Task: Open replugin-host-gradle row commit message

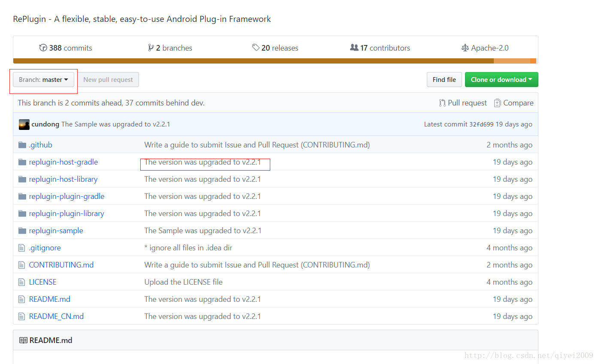Action: click(x=202, y=162)
